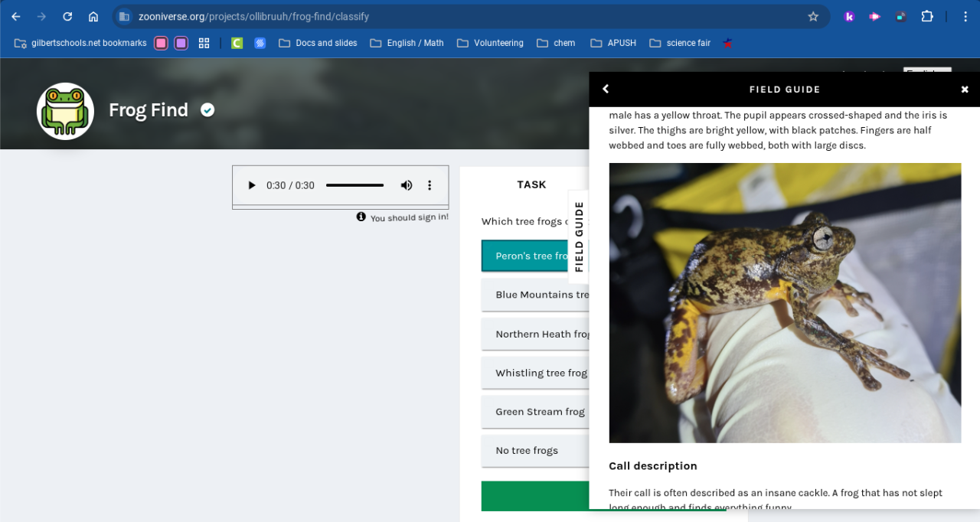
Task: Open the browser home page
Action: click(x=93, y=16)
